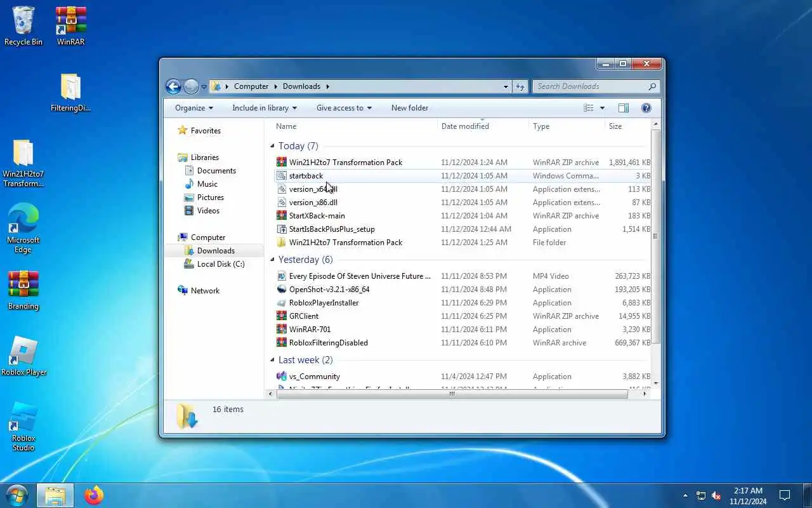
Task: Click Downloads in the address breadcrumb
Action: (x=301, y=86)
